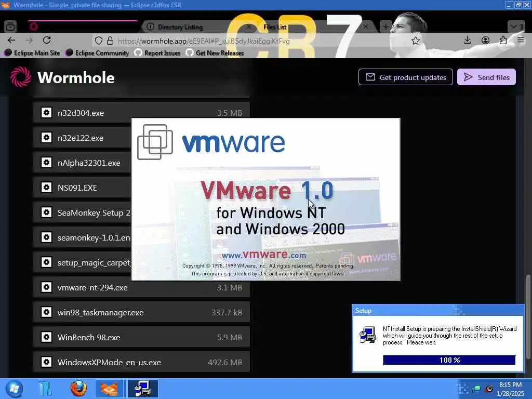Open Report Issues bookmark
The image size is (532, 399).
[x=157, y=53]
